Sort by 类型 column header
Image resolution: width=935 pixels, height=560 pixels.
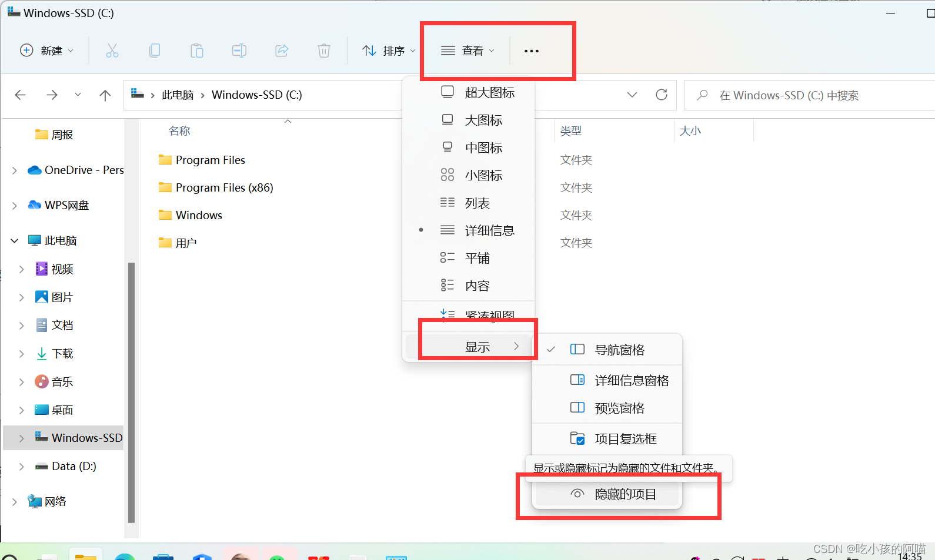(570, 131)
